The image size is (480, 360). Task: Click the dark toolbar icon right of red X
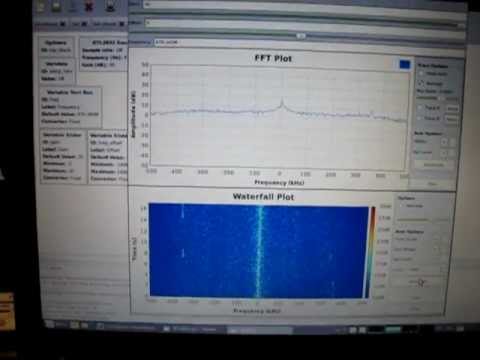(110, 6)
